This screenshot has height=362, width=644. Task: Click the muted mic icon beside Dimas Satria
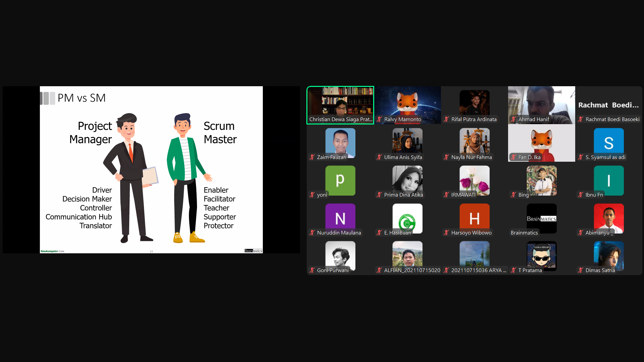pos(581,270)
